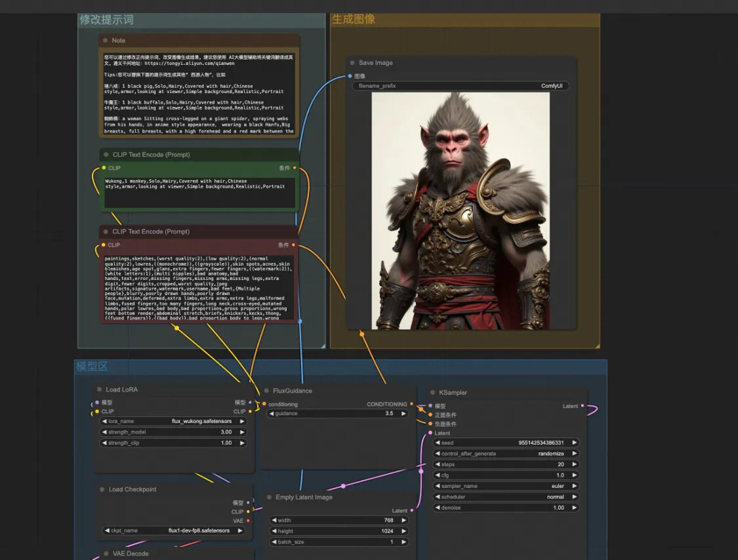This screenshot has height=560, width=738.
Task: Collapse the Empty Latent Image node dot
Action: (269, 497)
